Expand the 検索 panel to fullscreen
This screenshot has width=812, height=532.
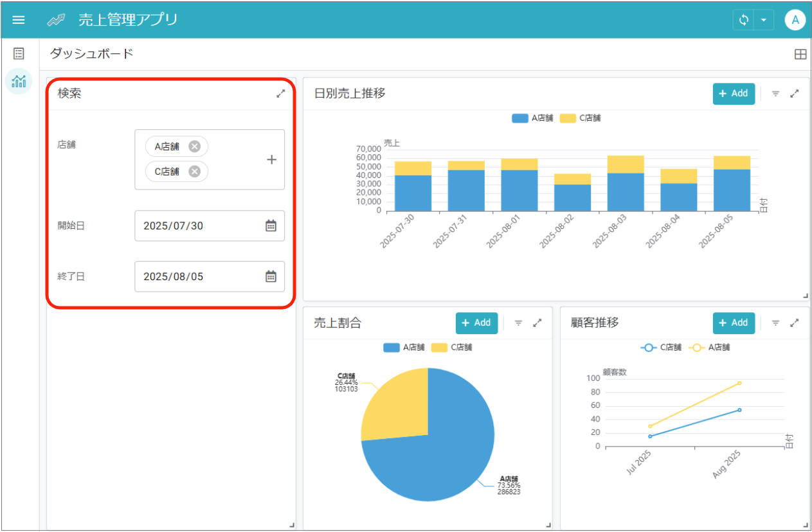[x=280, y=94]
